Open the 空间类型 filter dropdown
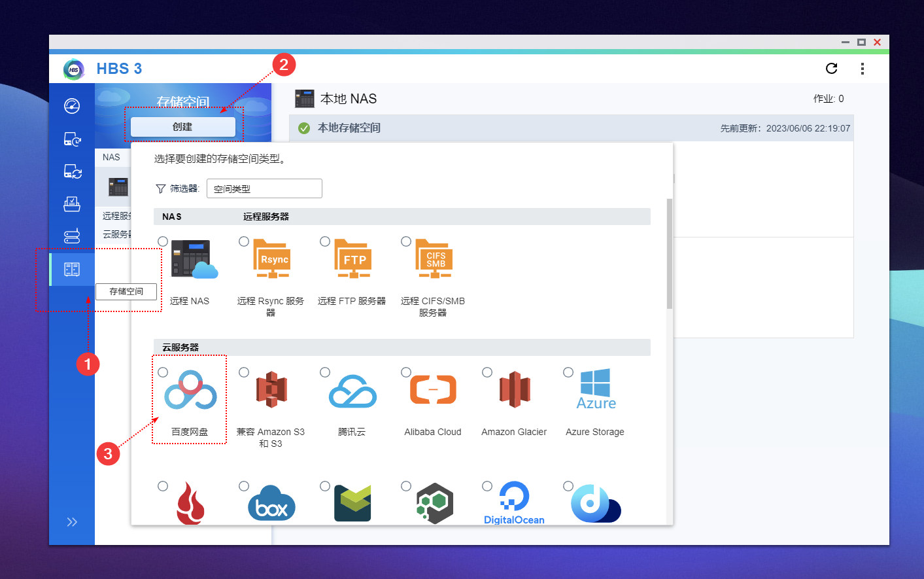 click(x=264, y=188)
